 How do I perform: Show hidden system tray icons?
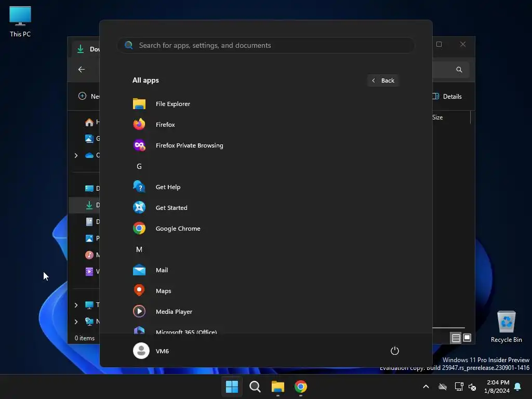point(426,387)
